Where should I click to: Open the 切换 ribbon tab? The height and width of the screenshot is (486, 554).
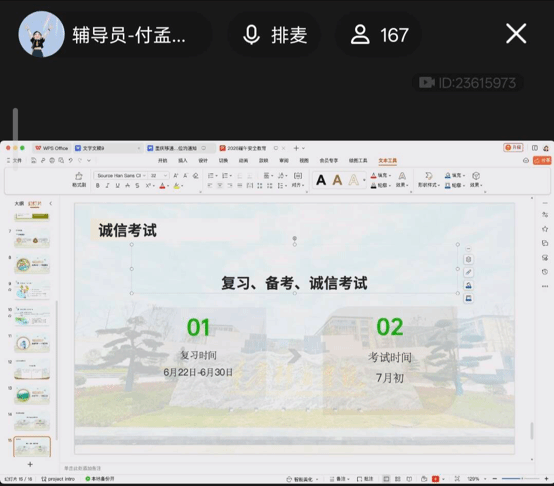coord(223,160)
